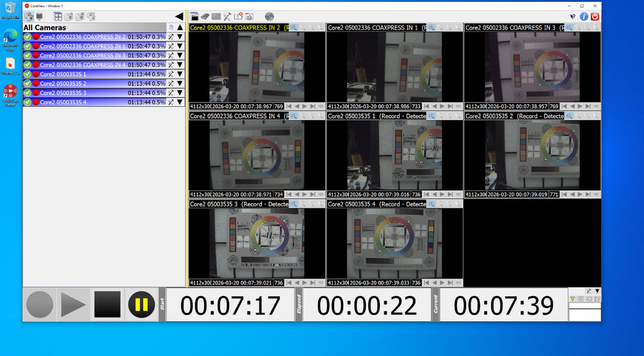644x356 pixels.
Task: Expand the COAXPRESS IN 3 row dropdown arrow
Action: 180,55
